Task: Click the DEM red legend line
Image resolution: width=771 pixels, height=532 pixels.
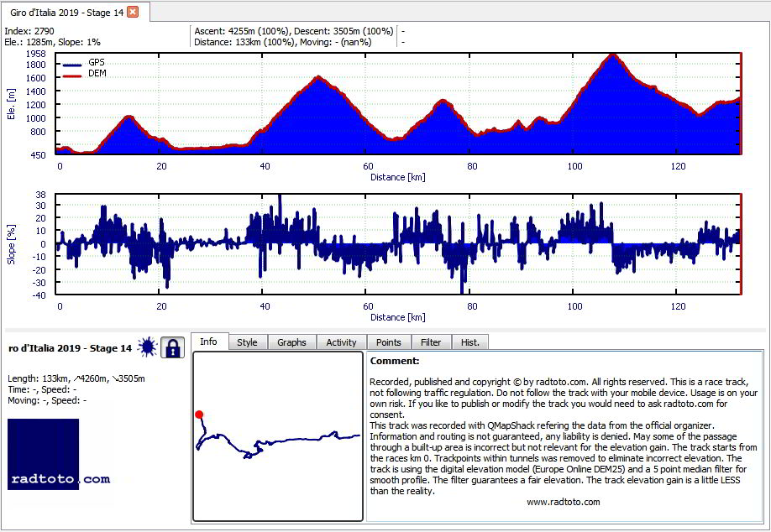Action: (72, 76)
